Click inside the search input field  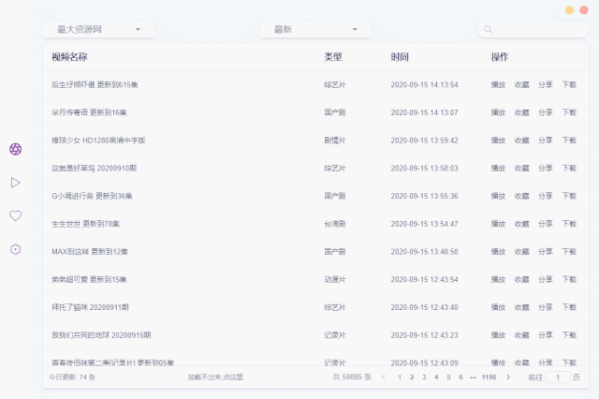coord(533,29)
